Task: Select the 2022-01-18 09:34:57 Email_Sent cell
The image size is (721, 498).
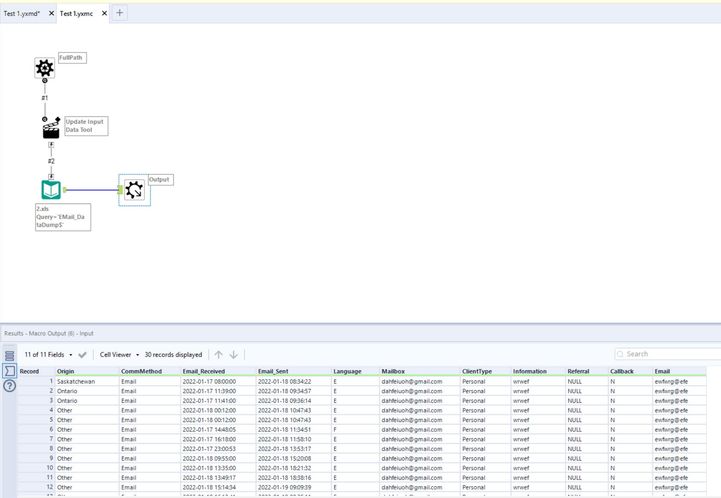Action: [294, 391]
